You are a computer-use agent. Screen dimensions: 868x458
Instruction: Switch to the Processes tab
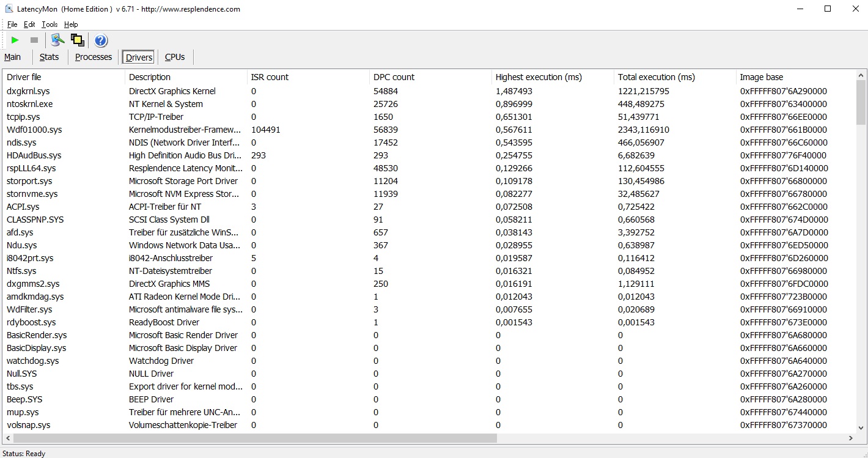tap(94, 57)
